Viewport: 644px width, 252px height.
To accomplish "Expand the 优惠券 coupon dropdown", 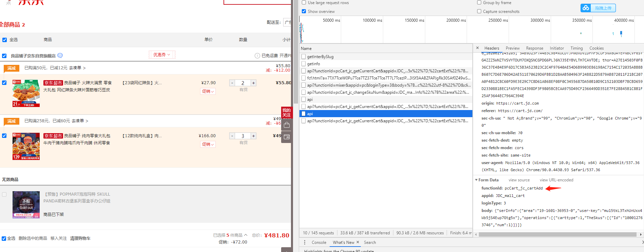I will click(x=161, y=55).
